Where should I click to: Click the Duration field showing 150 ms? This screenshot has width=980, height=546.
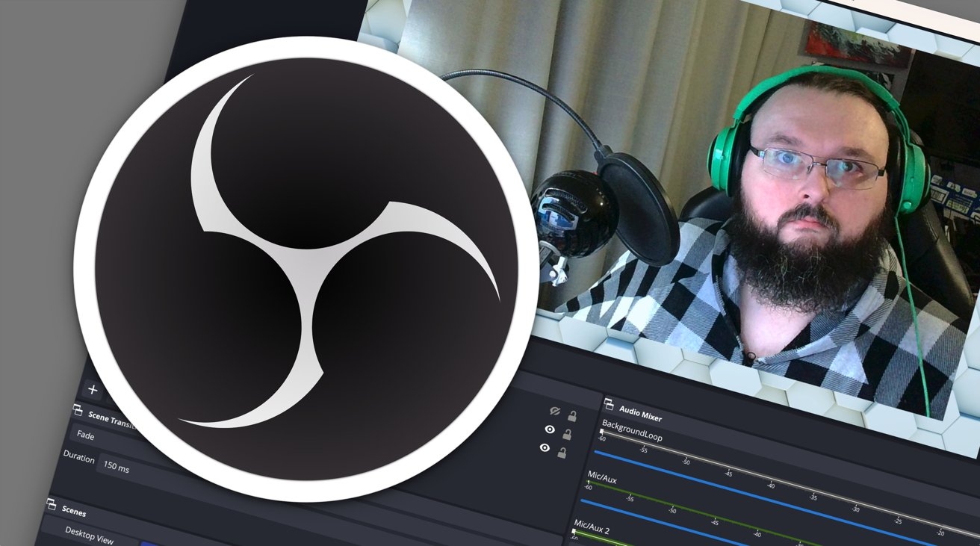pyautogui.click(x=118, y=466)
